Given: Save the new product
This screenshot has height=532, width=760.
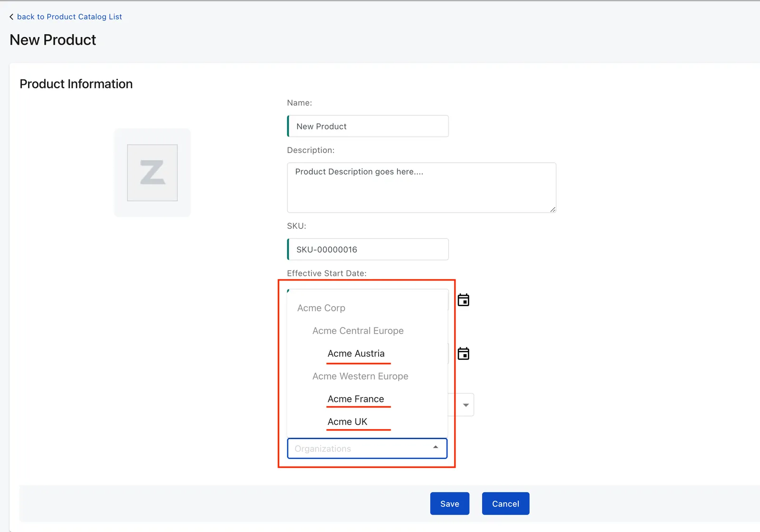Looking at the screenshot, I should 450,504.
